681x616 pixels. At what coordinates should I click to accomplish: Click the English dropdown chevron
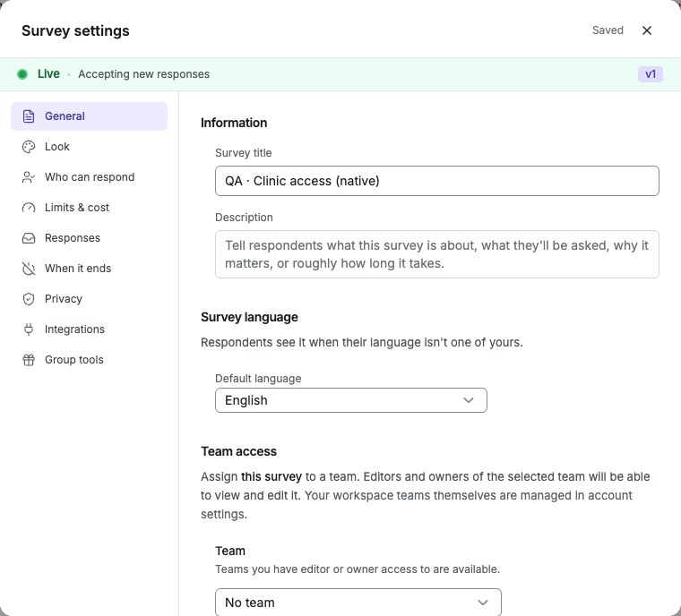[468, 400]
